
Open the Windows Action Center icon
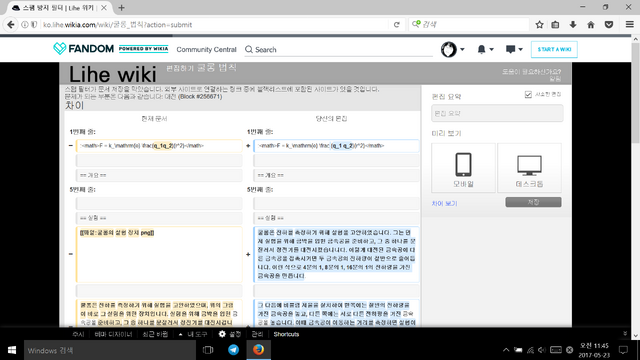[x=623, y=350]
